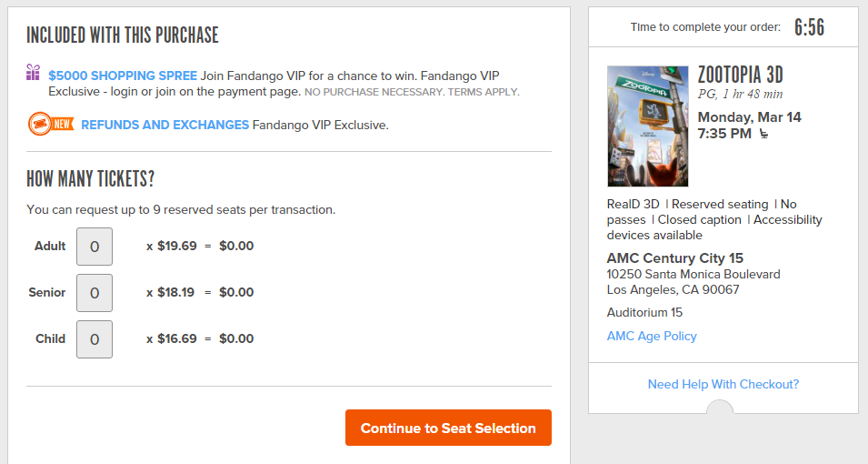
Task: Click the purple gift box icon
Action: point(34,73)
